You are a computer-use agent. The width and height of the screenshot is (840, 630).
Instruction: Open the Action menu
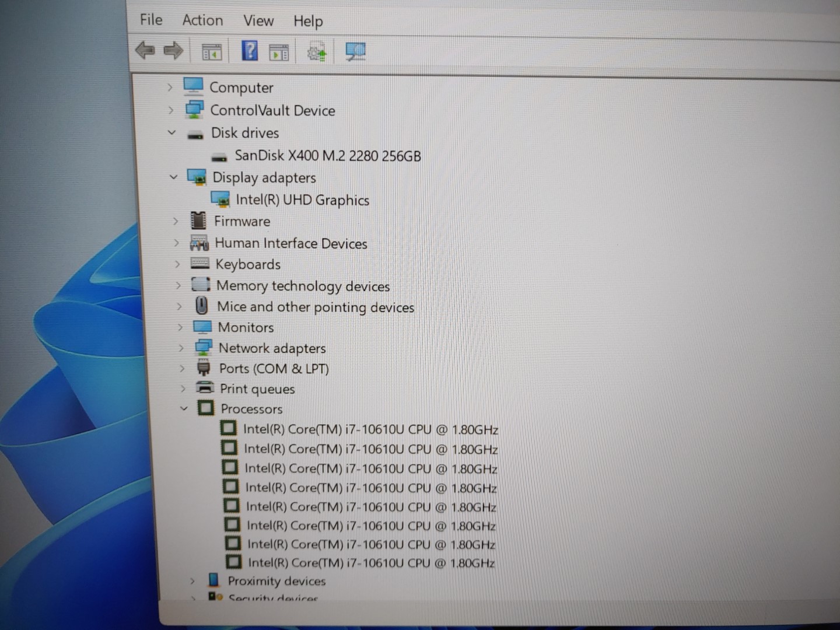202,20
